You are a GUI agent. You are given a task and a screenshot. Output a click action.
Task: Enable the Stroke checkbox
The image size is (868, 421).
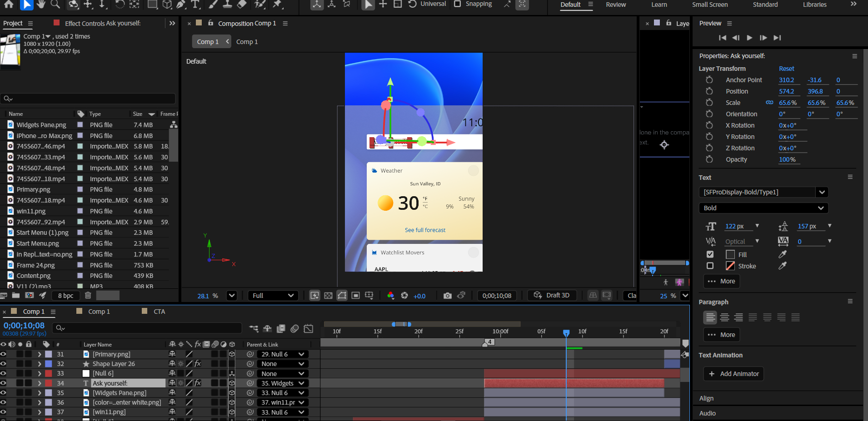[710, 266]
